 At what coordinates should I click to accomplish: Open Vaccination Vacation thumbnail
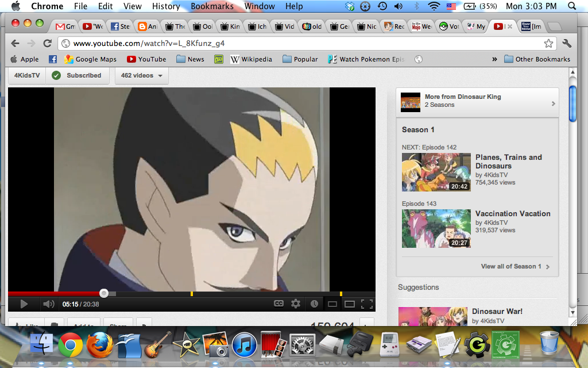(x=436, y=228)
